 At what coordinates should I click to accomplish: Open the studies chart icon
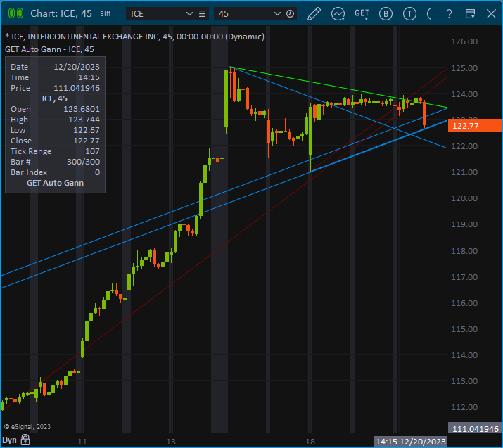(338, 14)
